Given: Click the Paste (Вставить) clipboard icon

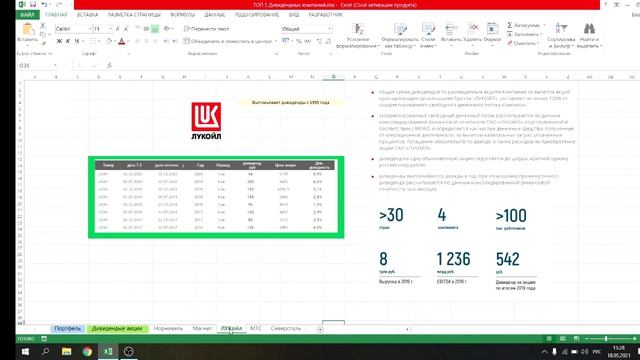Looking at the screenshot, I should [x=28, y=29].
